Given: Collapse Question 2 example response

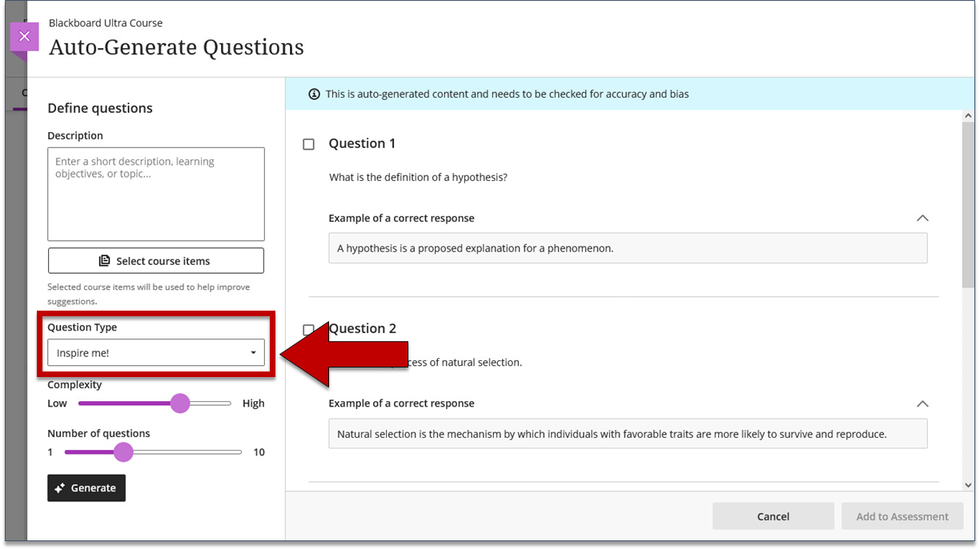Looking at the screenshot, I should (x=922, y=404).
